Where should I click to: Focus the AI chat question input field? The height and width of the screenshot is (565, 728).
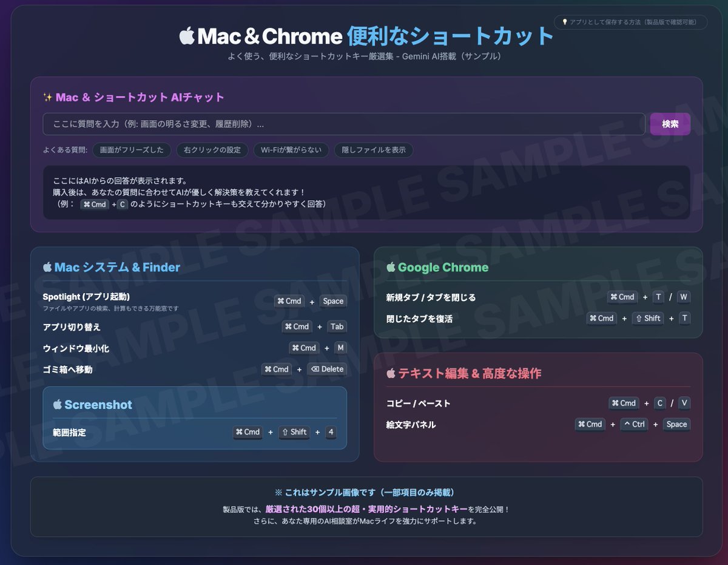point(343,124)
